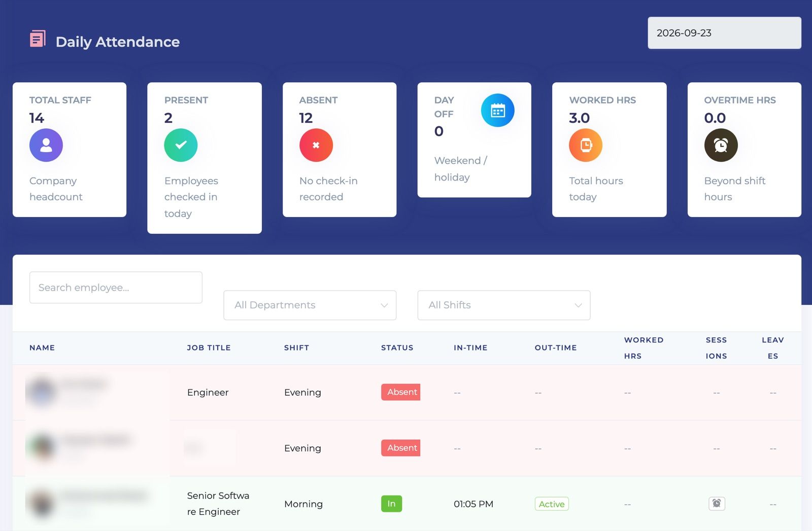Click the Worked Hrs column header
The image size is (812, 531).
pyautogui.click(x=644, y=348)
